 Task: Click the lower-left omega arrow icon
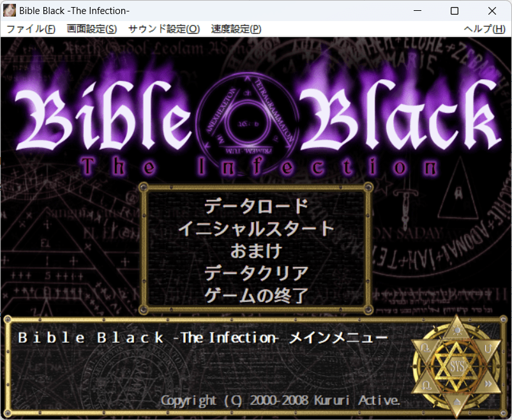click(x=426, y=384)
